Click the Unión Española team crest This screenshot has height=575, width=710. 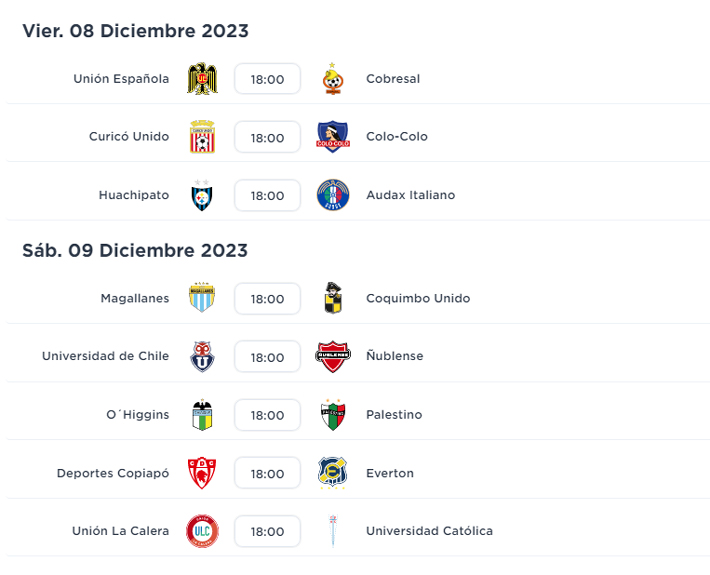[x=202, y=79]
